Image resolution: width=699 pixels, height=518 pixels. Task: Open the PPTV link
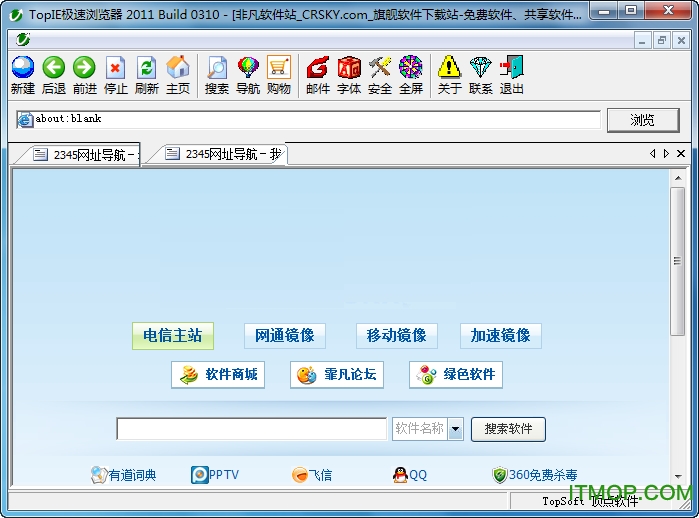[215, 475]
